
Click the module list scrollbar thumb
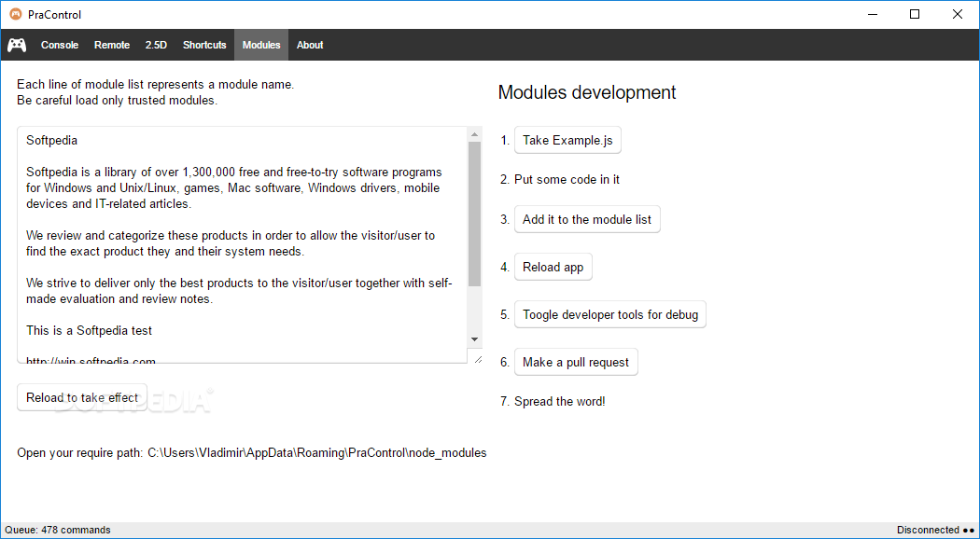click(474, 214)
